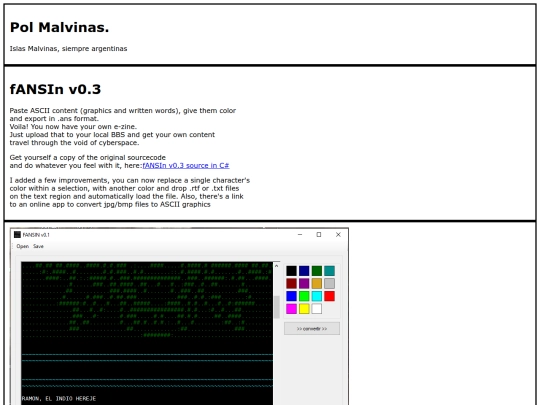540x405 pixels.
Task: Click the paragraph starting 'I added a few improvements'
Action: (x=130, y=193)
